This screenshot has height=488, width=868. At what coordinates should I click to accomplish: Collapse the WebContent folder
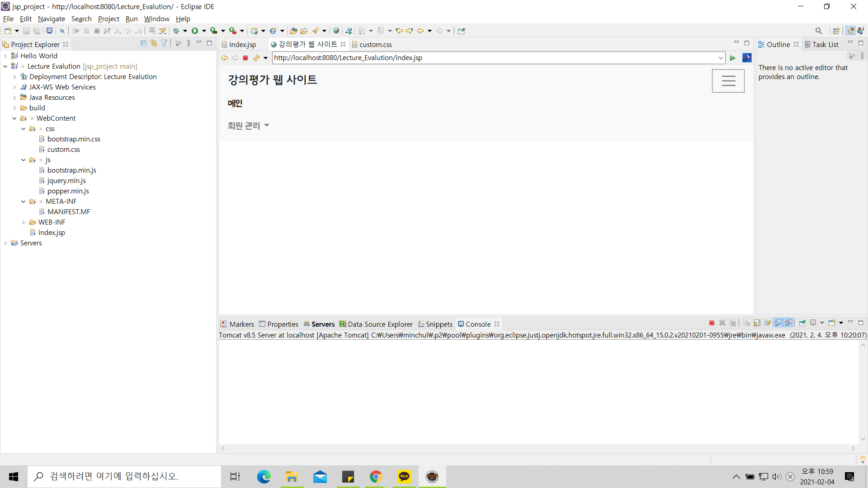[14, 118]
